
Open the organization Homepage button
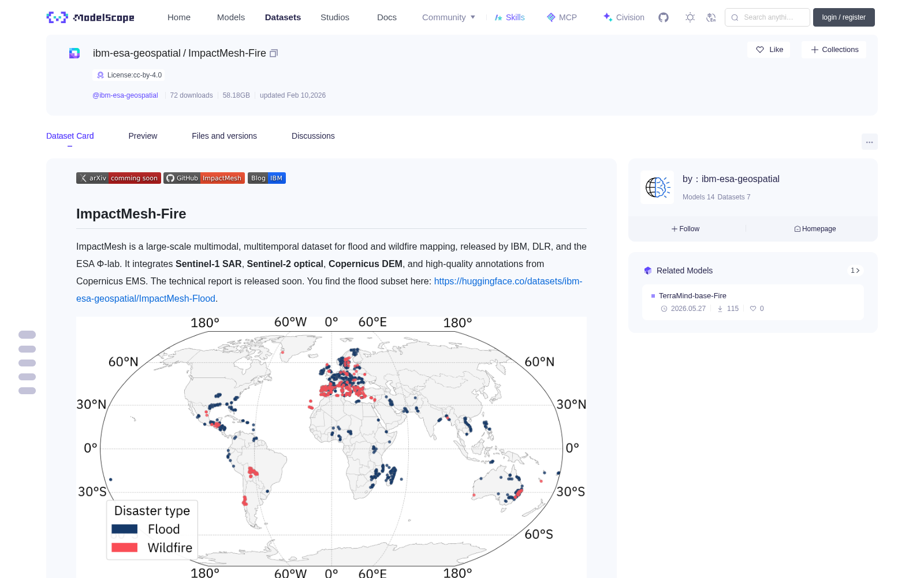(815, 229)
